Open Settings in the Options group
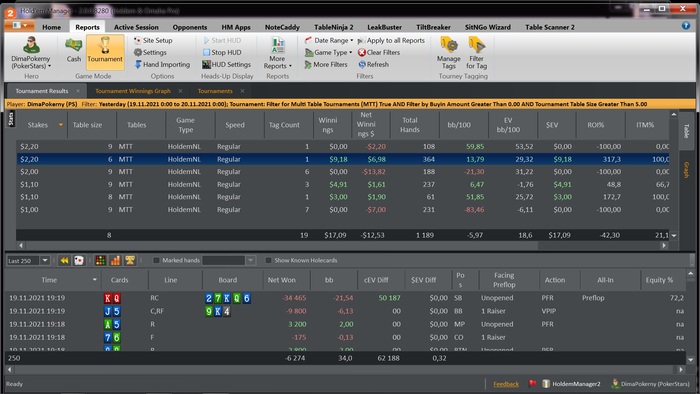 click(x=150, y=52)
